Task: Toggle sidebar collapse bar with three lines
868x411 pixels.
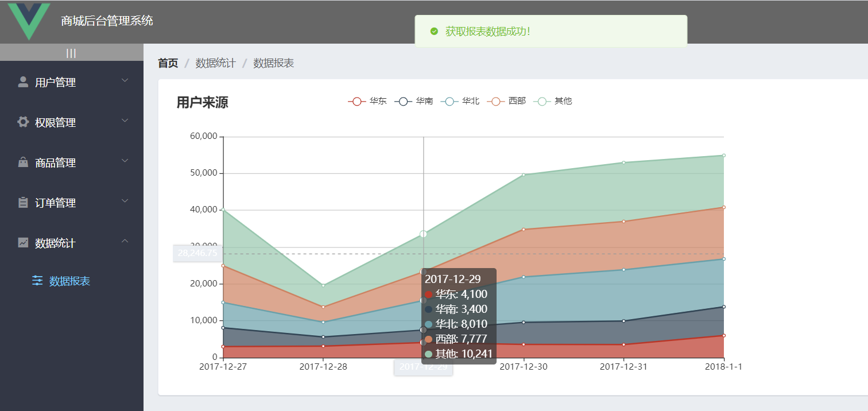Action: (x=72, y=53)
